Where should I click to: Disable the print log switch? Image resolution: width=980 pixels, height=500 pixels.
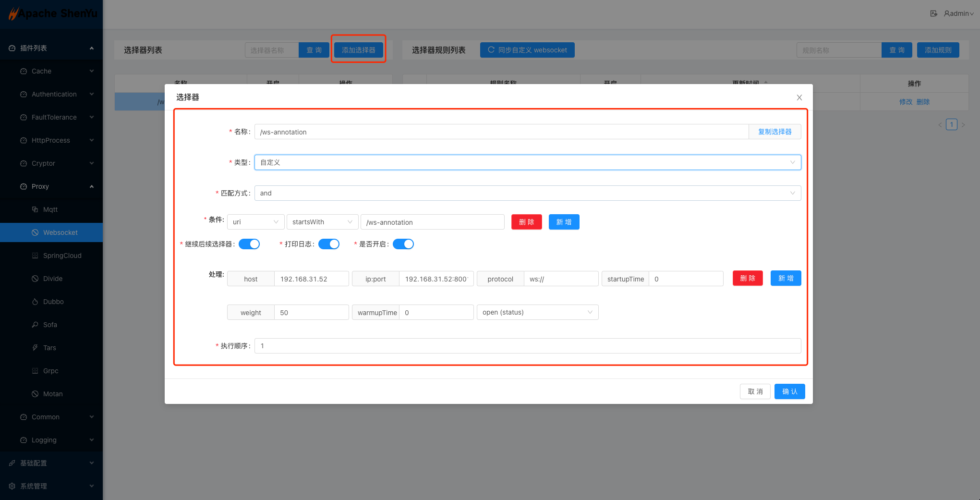[x=329, y=244]
